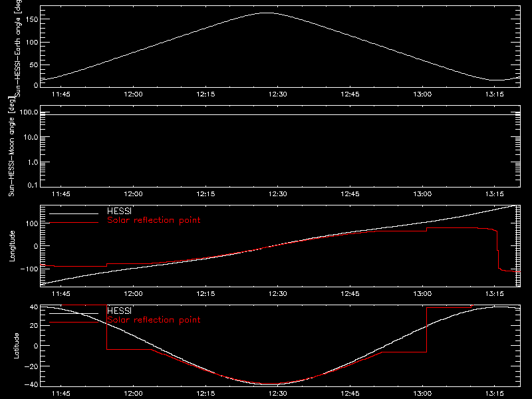Select HESSI legend label in Latitude plot
The width and height of the screenshot is (532, 399).
[119, 311]
